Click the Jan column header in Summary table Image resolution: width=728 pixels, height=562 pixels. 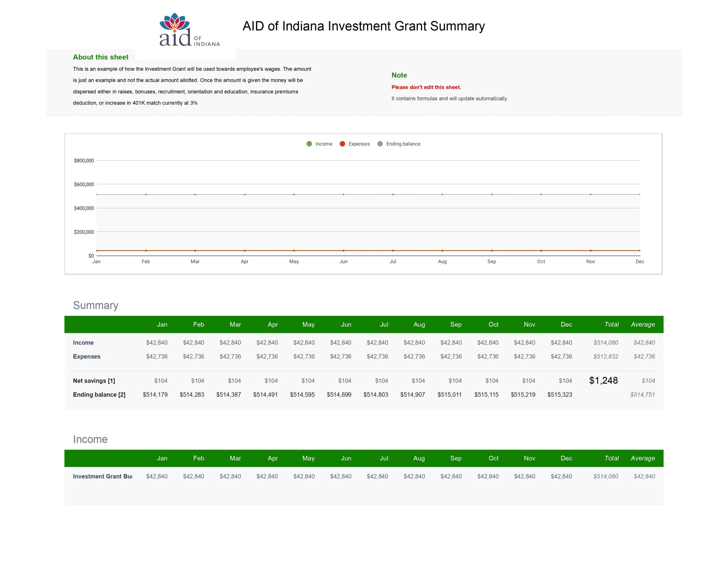(162, 324)
